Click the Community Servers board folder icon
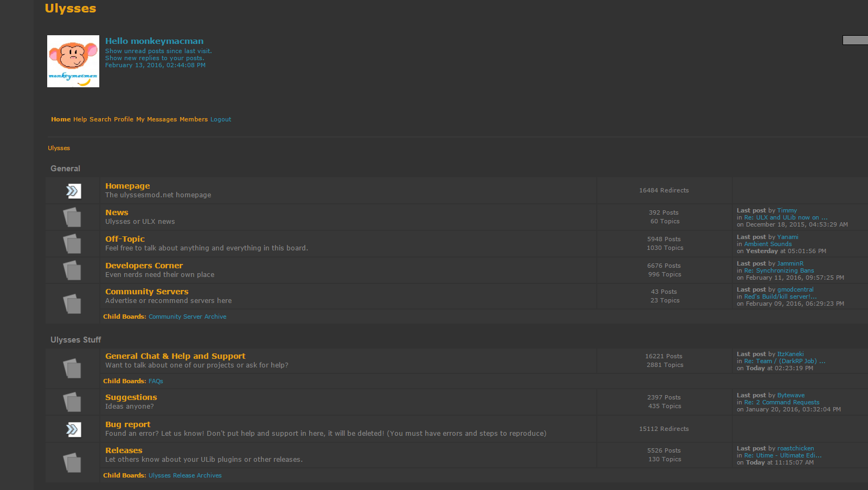This screenshot has height=490, width=868. [72, 304]
